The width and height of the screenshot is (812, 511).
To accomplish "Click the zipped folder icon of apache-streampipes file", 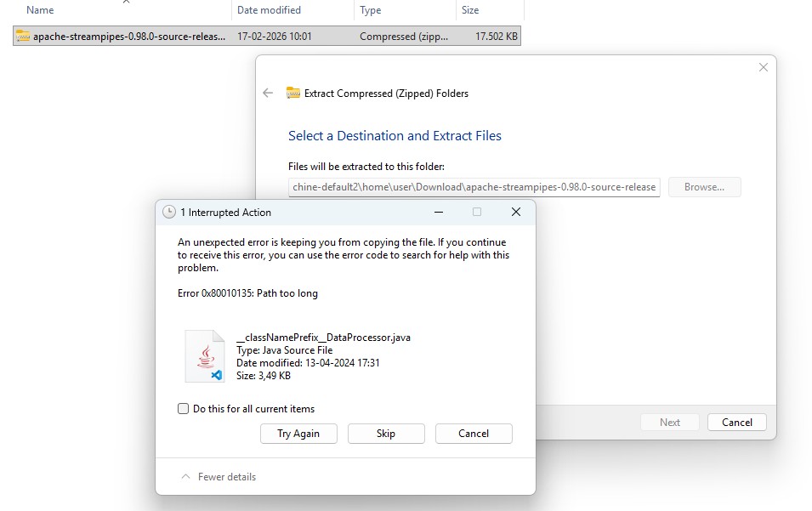I will pos(23,37).
